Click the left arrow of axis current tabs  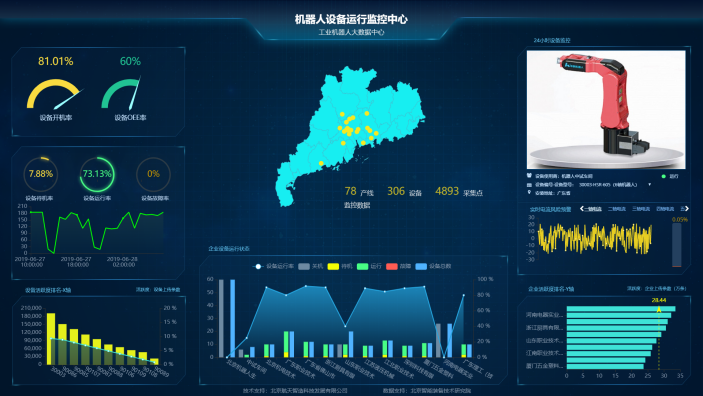581,209
